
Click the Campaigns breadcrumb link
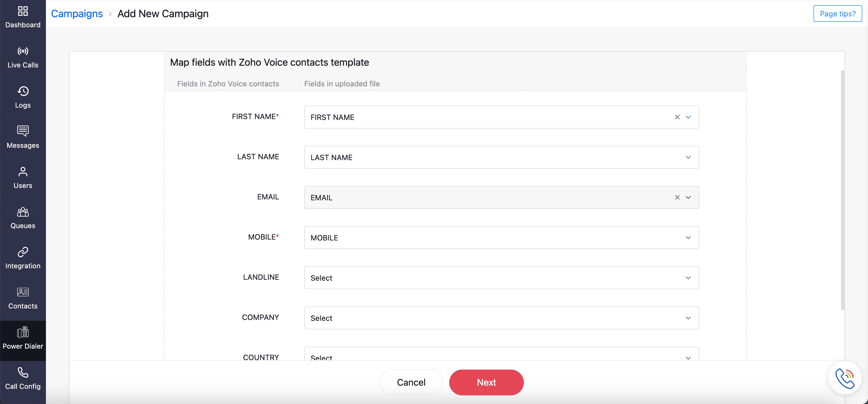77,13
